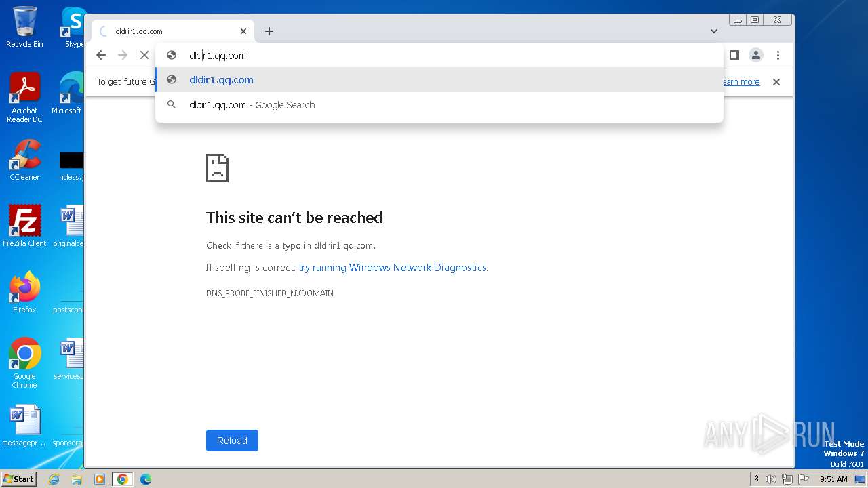Switch to Chrome taskbar button

(123, 479)
